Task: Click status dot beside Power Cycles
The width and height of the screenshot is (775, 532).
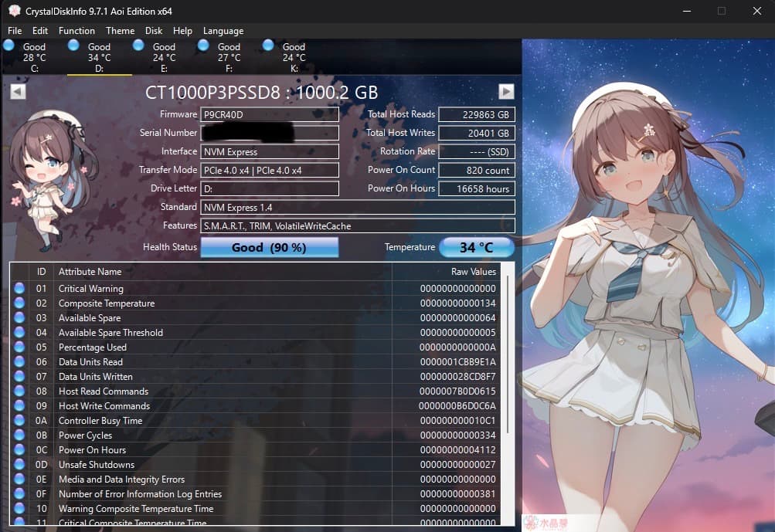Action: [x=19, y=435]
